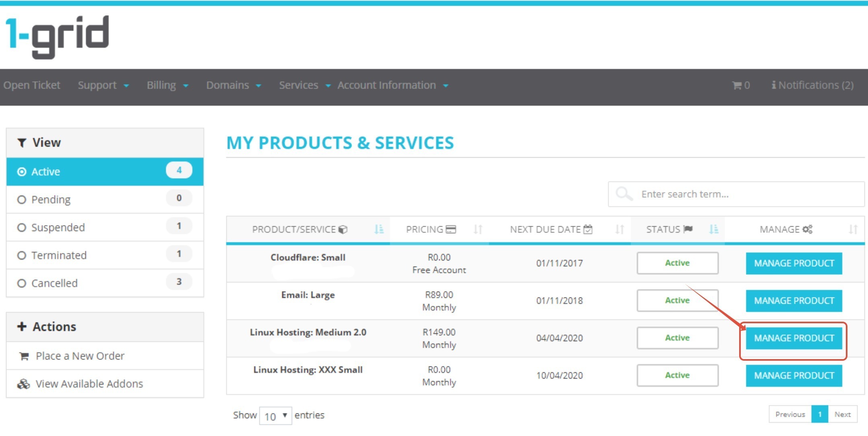Image resolution: width=868 pixels, height=436 pixels.
Task: Click Open Ticket in navigation bar
Action: [x=32, y=85]
